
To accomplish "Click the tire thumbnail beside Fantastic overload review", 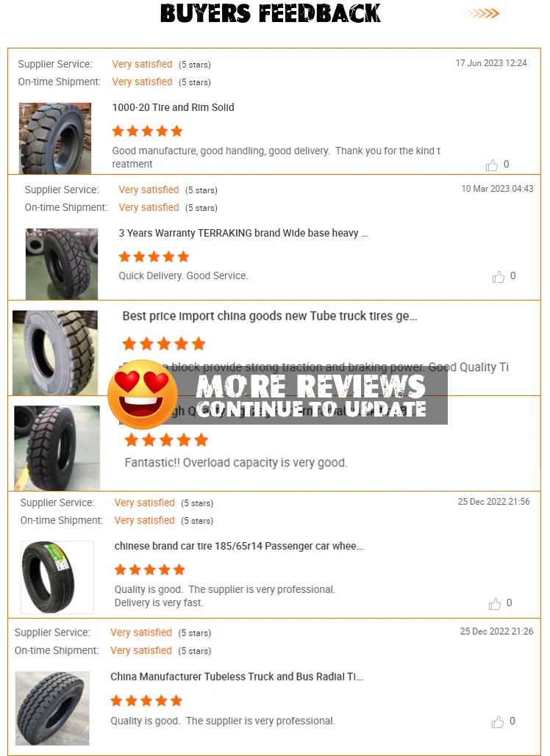I will coord(57,448).
